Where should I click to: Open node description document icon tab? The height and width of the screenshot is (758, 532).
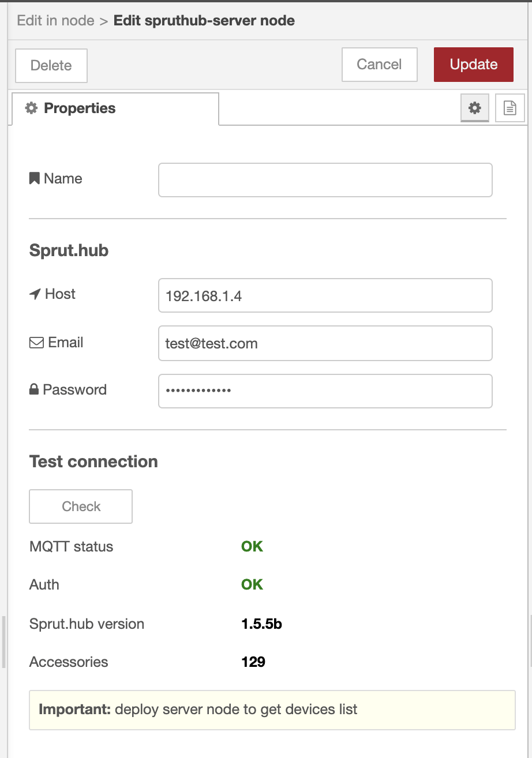pyautogui.click(x=510, y=108)
